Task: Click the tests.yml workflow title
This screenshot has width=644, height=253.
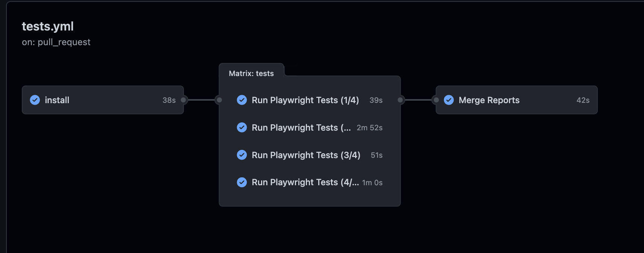Action: (x=47, y=26)
